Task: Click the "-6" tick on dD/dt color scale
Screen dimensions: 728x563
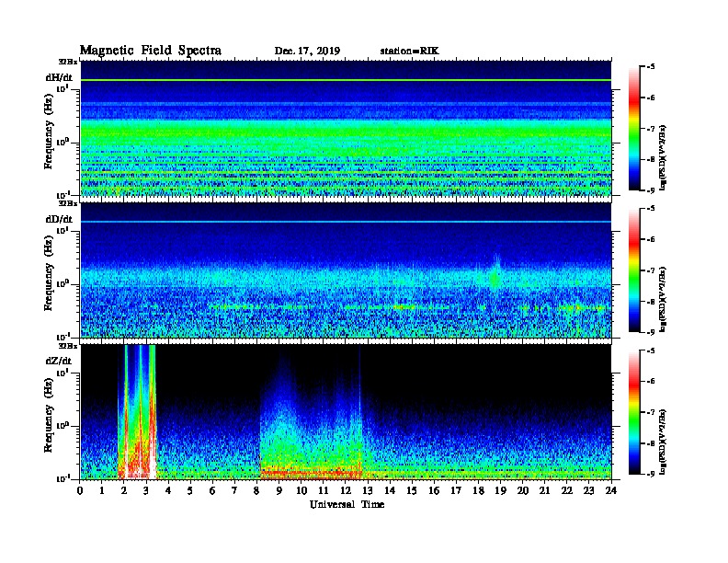Action: 651,240
